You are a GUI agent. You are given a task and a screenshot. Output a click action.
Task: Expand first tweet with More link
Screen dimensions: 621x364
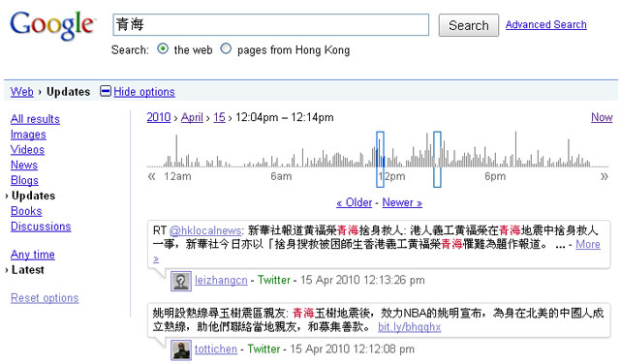click(x=588, y=245)
